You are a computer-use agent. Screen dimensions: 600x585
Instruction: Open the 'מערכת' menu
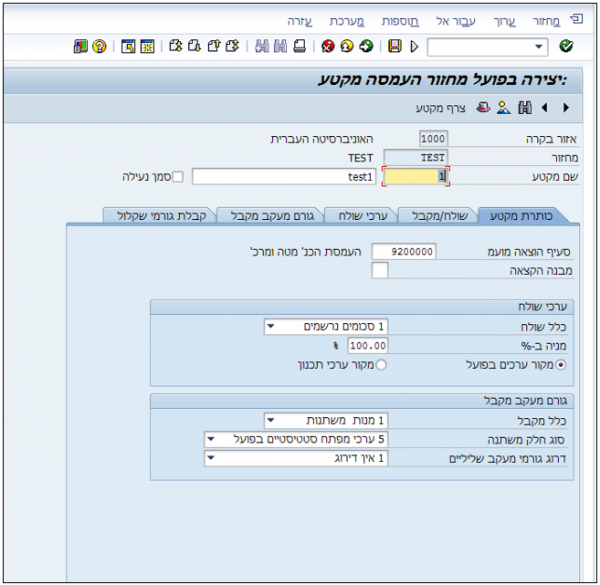pyautogui.click(x=347, y=21)
